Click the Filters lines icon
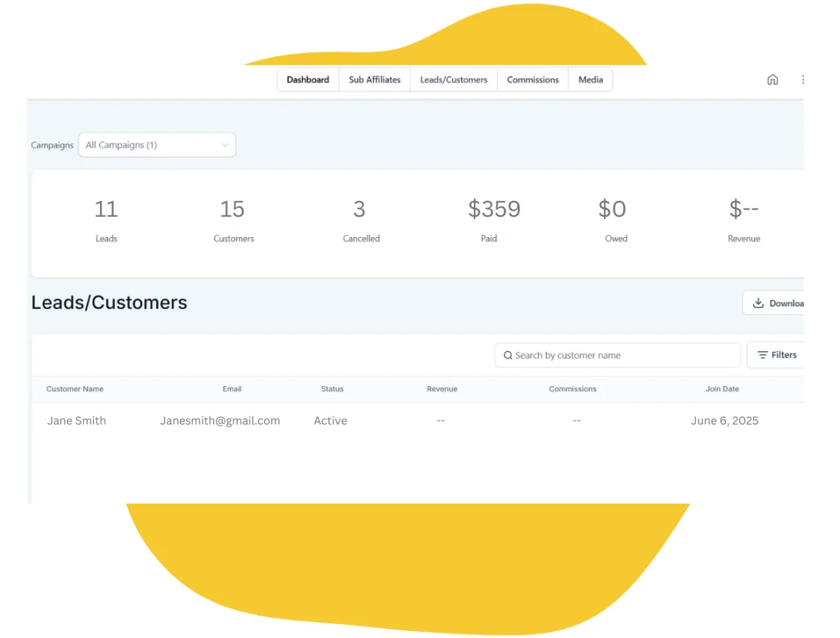Viewport: 840px width, 638px height. pos(762,355)
